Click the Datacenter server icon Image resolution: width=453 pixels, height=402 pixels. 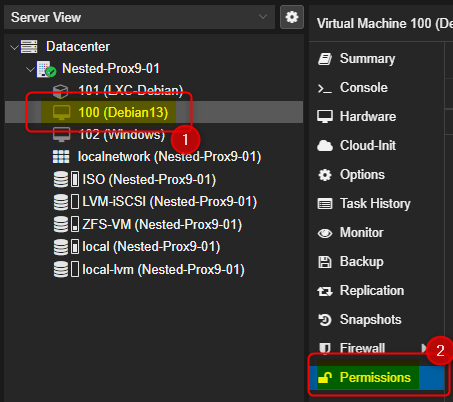tap(29, 47)
